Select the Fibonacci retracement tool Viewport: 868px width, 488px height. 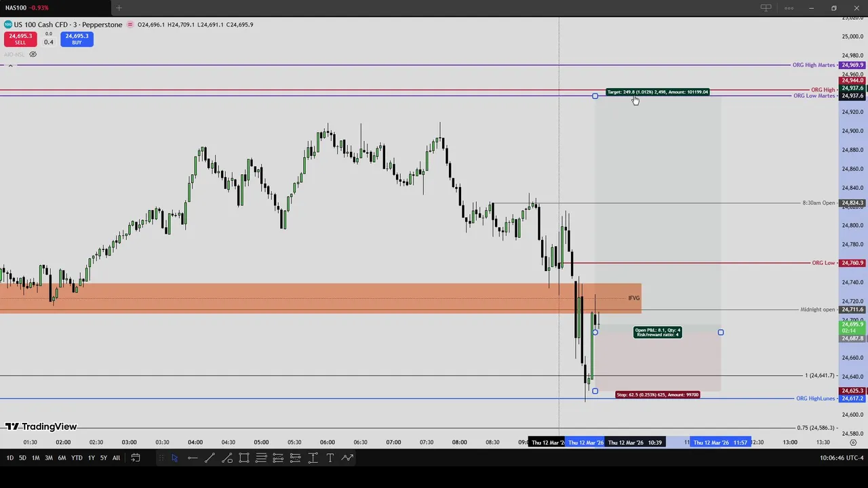(x=261, y=458)
